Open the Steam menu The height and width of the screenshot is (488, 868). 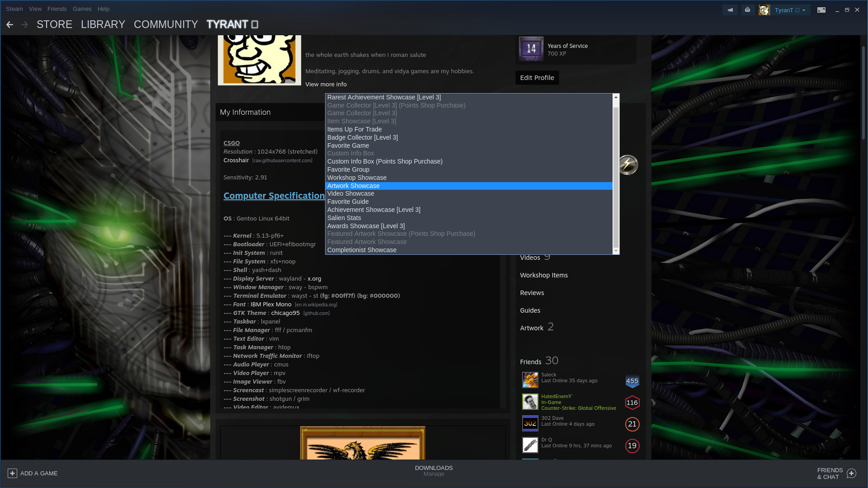coord(14,9)
